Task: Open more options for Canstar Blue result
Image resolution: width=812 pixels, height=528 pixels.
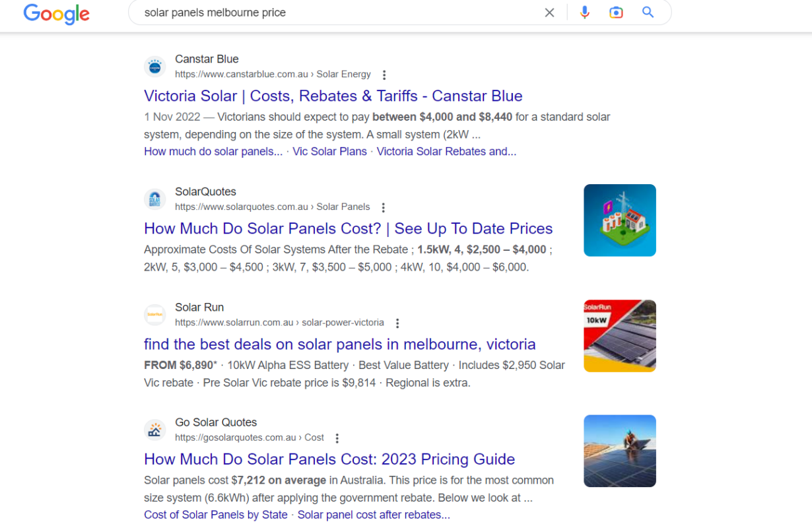Action: coord(384,75)
